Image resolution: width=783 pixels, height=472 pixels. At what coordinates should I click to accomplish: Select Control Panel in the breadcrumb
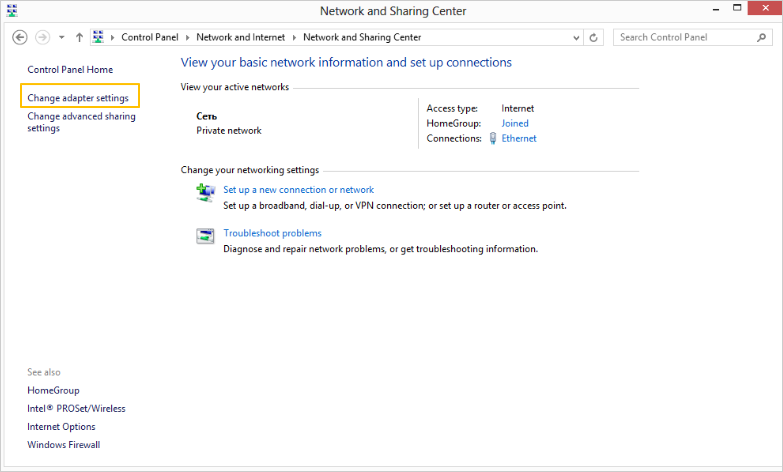coord(149,37)
